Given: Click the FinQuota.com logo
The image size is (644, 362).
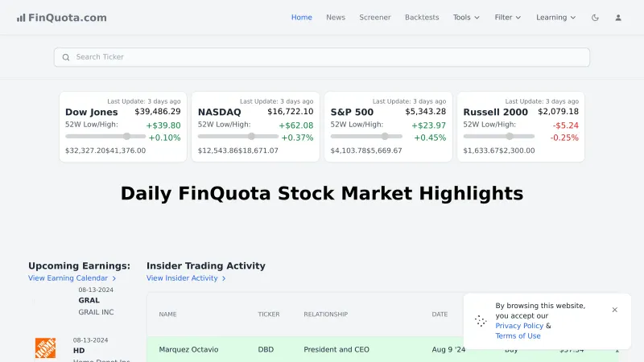Looking at the screenshot, I should tap(61, 18).
